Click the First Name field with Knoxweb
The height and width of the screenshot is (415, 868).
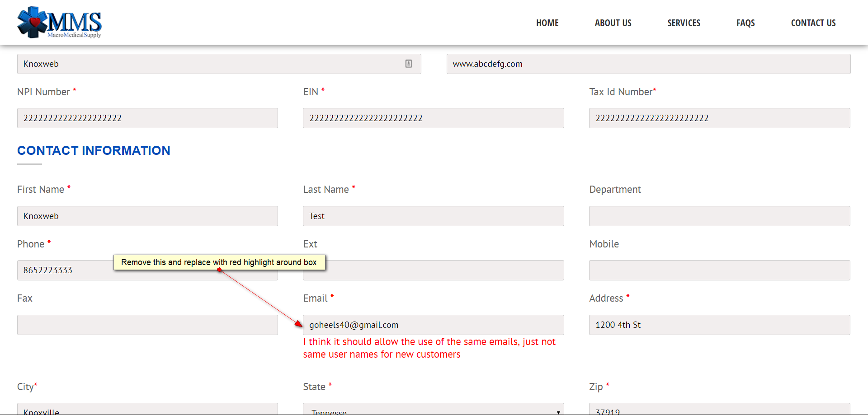pyautogui.click(x=147, y=216)
